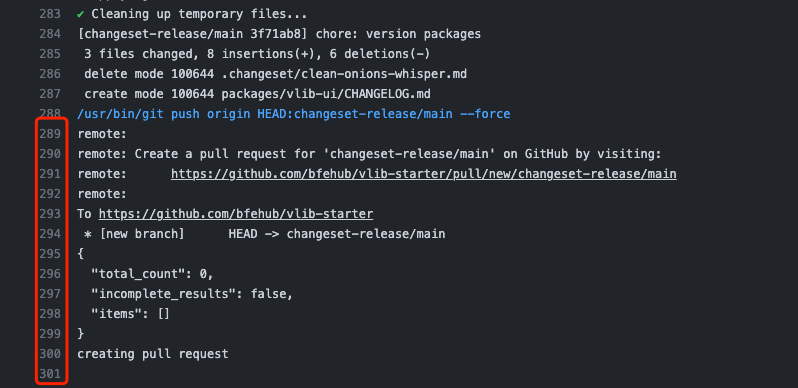Click line number 286
Screen dimensions: 798x388
pyautogui.click(x=50, y=74)
